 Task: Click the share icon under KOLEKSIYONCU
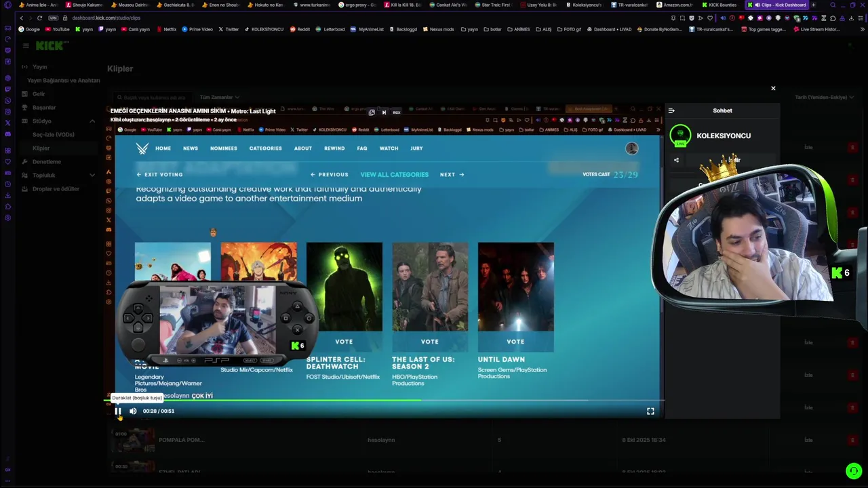(x=676, y=161)
